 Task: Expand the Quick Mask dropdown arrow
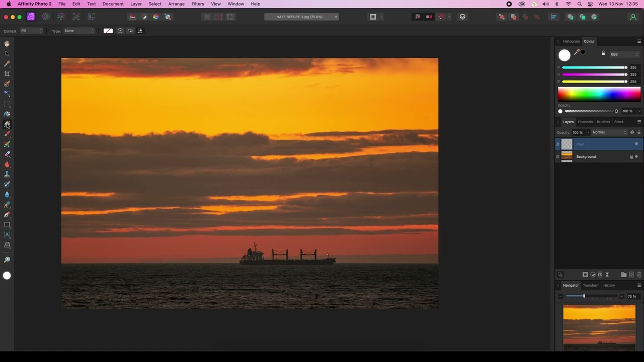pos(381,17)
